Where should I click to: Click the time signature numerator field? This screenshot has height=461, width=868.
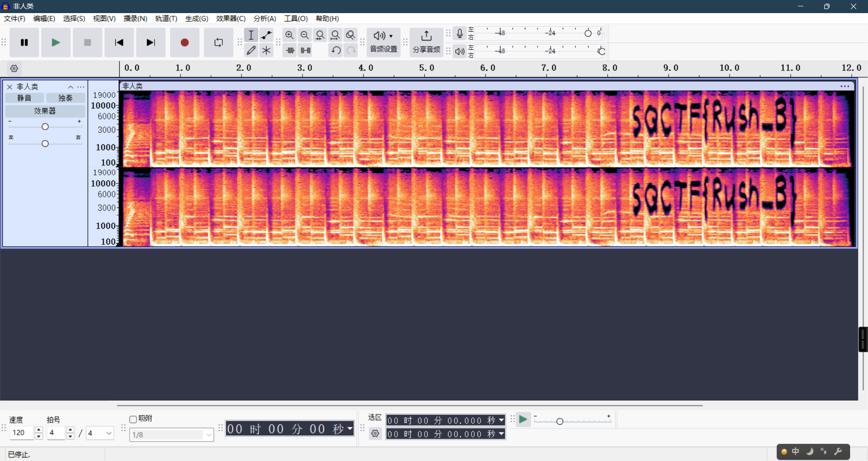tap(56, 433)
